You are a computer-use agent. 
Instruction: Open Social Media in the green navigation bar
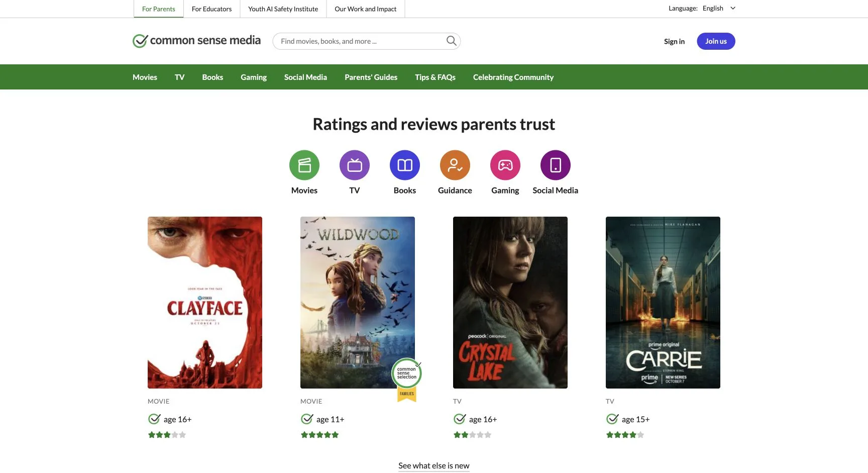305,77
